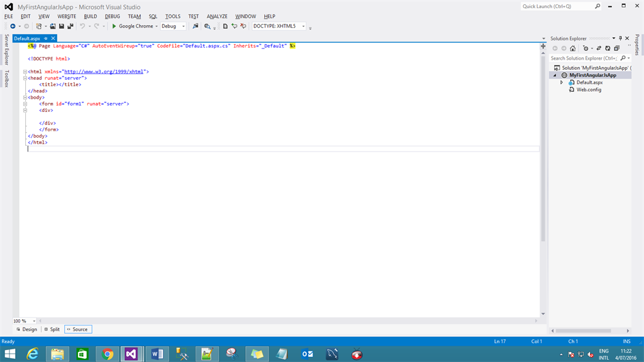Viewport: 644px width, 362px height.
Task: Click the Navigate Backward arrow in toolbar
Action: click(13, 26)
